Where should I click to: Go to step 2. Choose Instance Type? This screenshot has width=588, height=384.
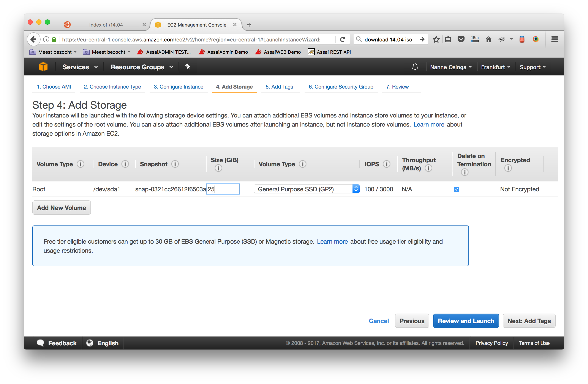point(112,87)
